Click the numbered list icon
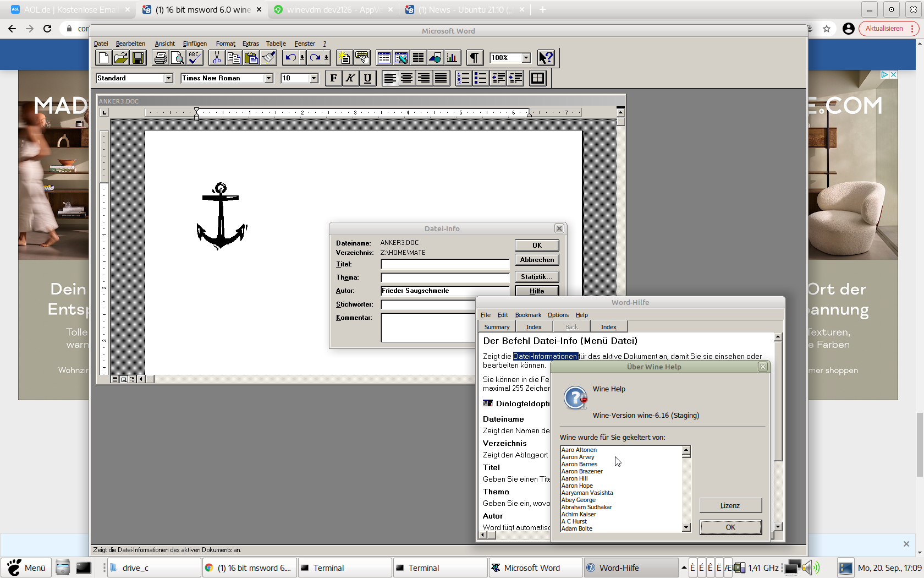Image resolution: width=924 pixels, height=578 pixels. 464,78
